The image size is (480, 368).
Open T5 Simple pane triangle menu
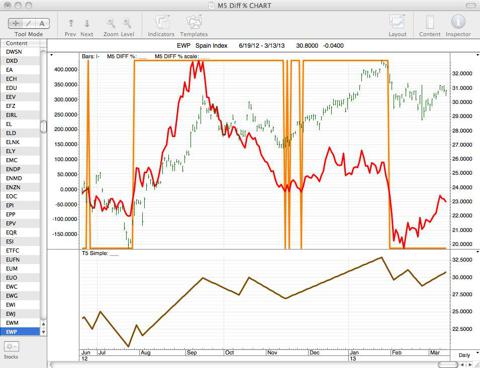click(478, 252)
